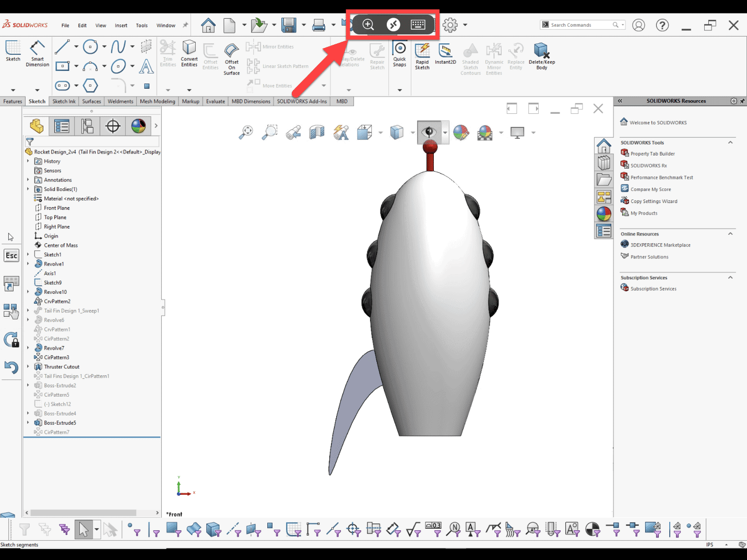This screenshot has width=747, height=560.
Task: Open Options gear icon
Action: click(x=450, y=25)
